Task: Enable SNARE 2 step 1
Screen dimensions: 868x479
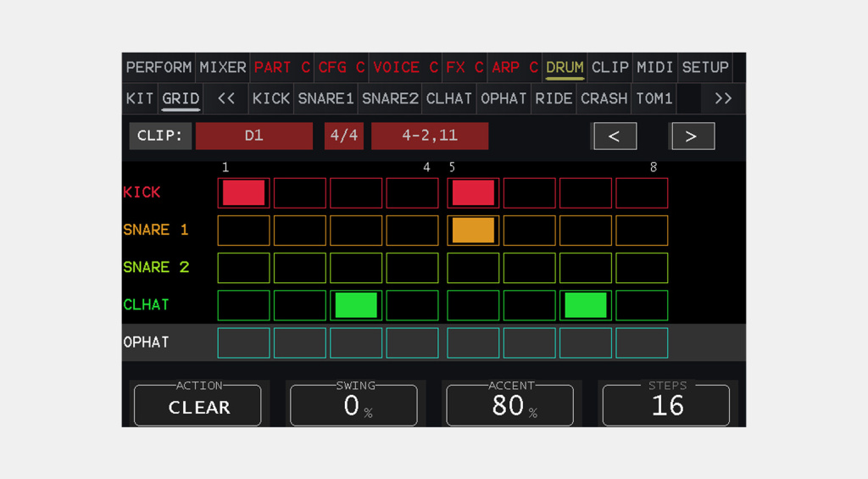Action: click(x=243, y=268)
